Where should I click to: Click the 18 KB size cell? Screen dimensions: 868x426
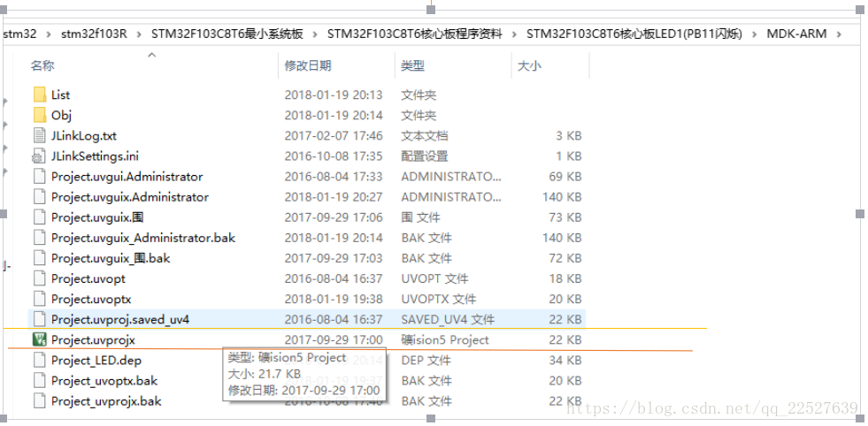pos(565,278)
